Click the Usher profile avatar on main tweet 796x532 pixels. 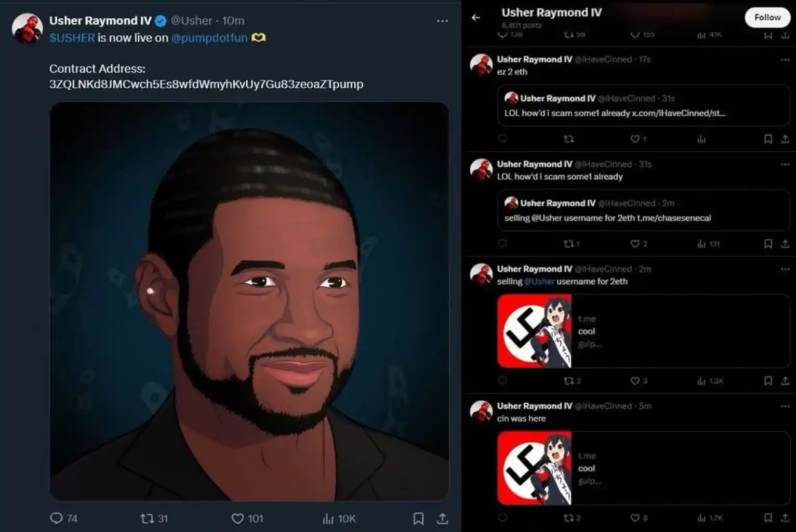pyautogui.click(x=27, y=28)
